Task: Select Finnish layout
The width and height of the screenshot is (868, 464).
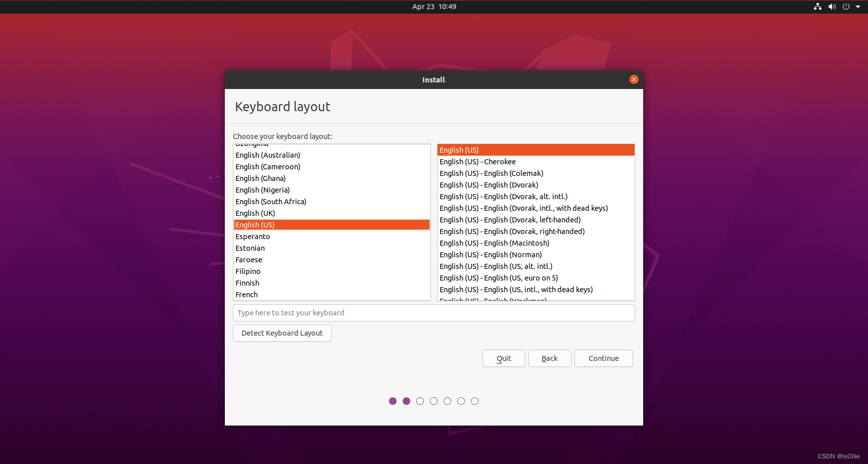Action: point(332,283)
